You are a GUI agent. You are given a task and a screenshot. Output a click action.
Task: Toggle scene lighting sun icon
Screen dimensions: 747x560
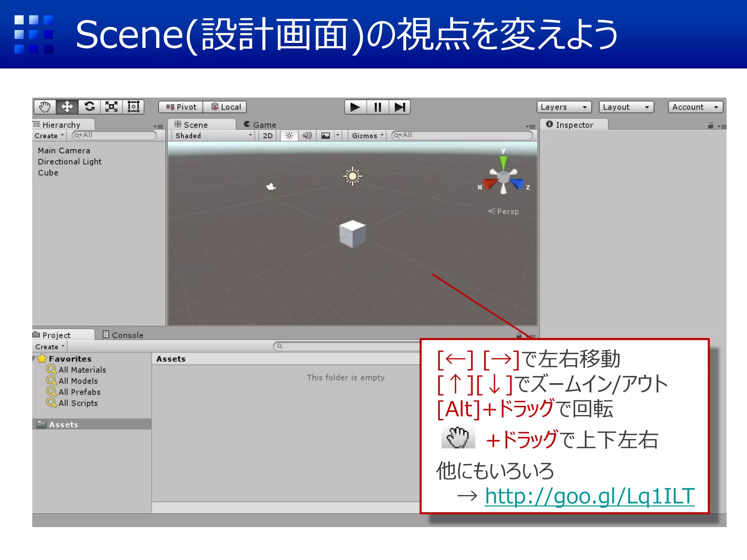pos(289,136)
